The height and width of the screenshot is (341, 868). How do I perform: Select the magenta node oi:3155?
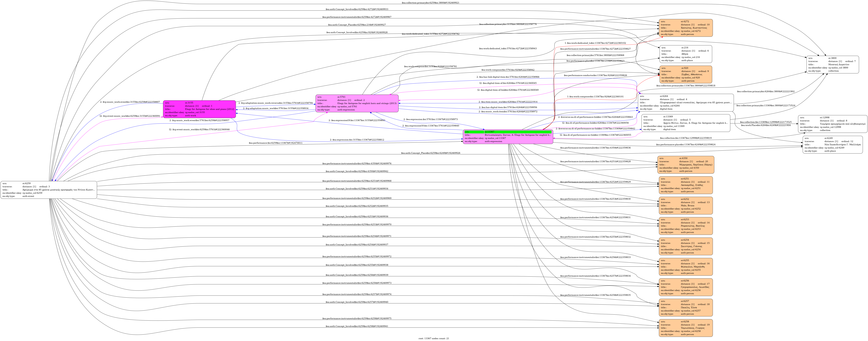point(200,109)
